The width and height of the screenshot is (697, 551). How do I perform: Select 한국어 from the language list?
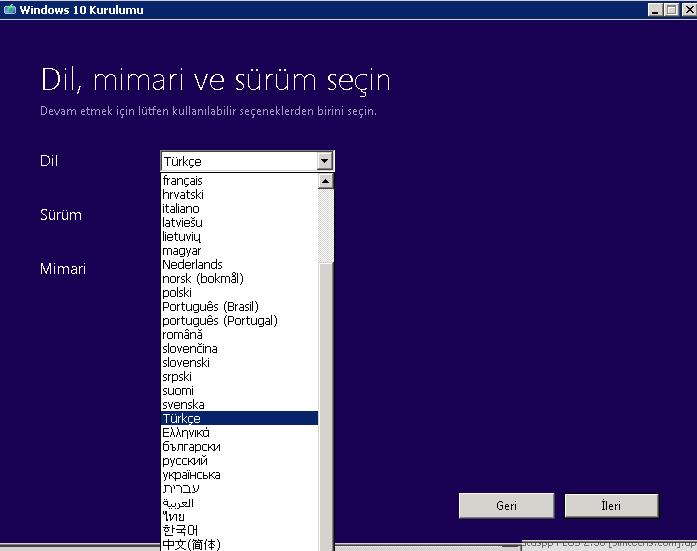[180, 529]
